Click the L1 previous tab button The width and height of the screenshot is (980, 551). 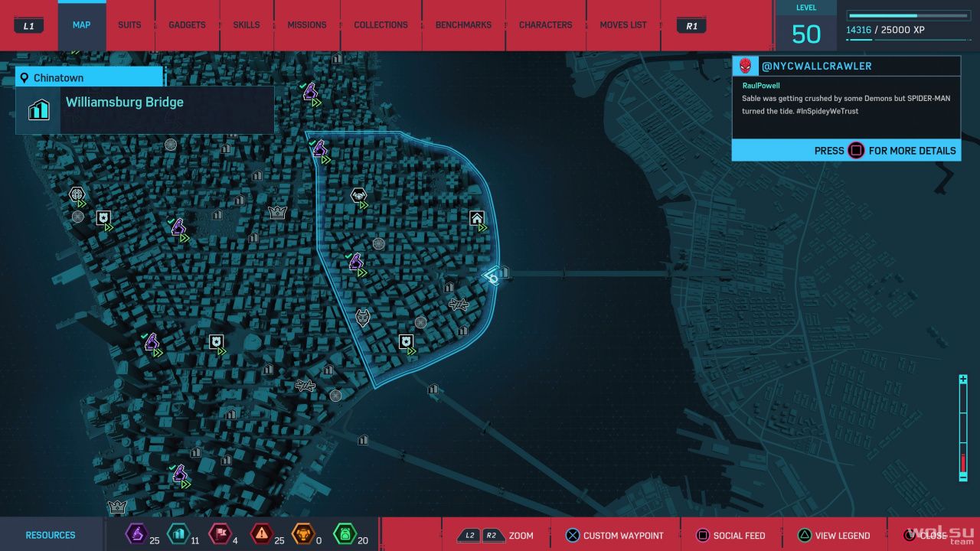[x=29, y=25]
